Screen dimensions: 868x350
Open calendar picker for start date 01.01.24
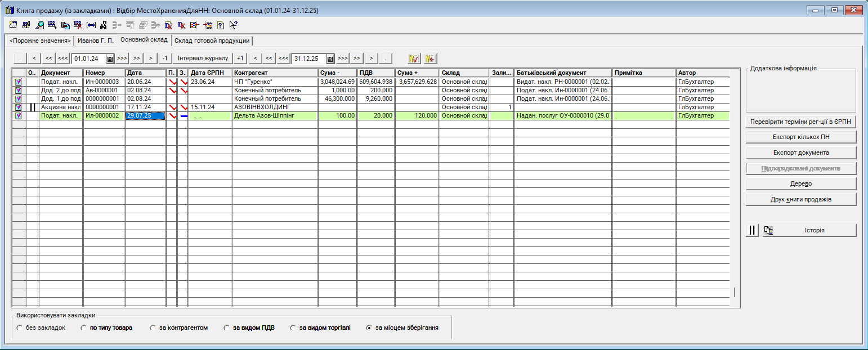pos(110,59)
